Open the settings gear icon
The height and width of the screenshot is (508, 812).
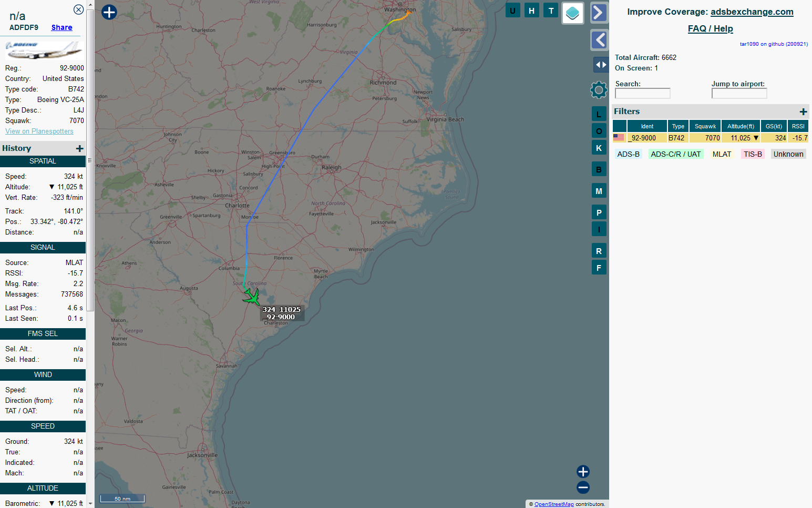(x=599, y=90)
